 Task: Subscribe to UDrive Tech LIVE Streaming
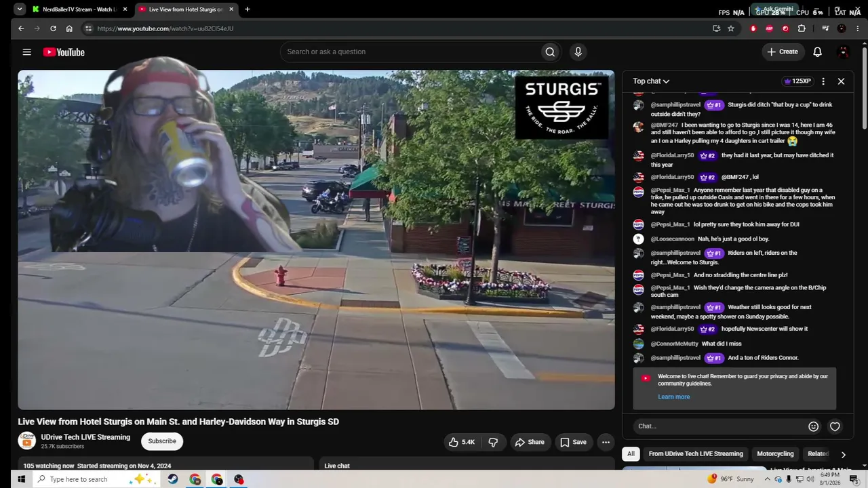[162, 441]
